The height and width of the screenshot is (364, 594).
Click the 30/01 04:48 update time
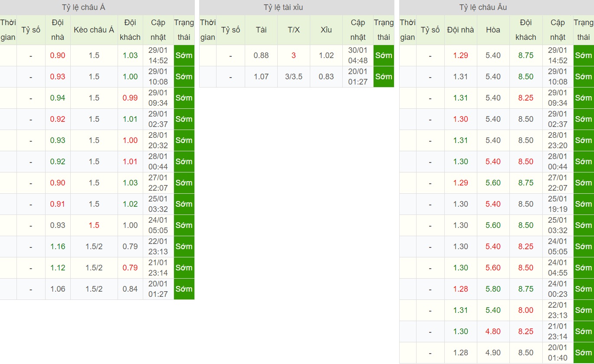coord(358,55)
